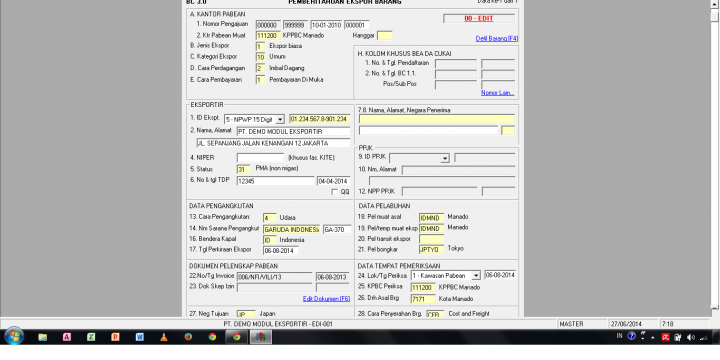Click the Jenis Ekspor code field
This screenshot has height=360, width=720.
point(260,46)
